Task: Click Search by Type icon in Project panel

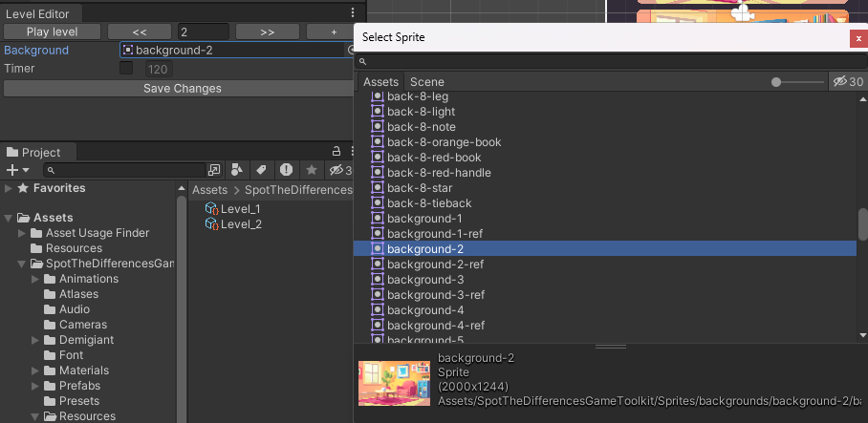Action: point(236,170)
